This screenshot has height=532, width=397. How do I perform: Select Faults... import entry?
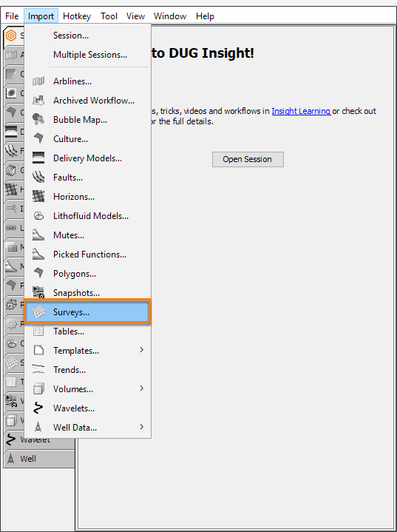[x=68, y=178]
